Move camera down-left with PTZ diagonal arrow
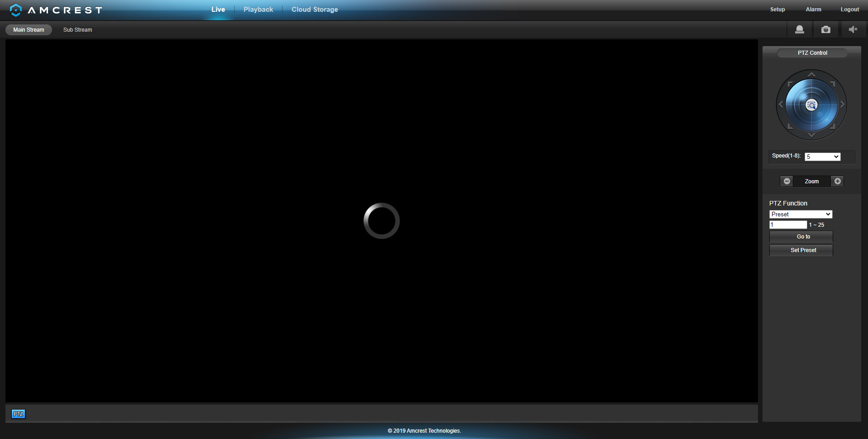 [790, 126]
